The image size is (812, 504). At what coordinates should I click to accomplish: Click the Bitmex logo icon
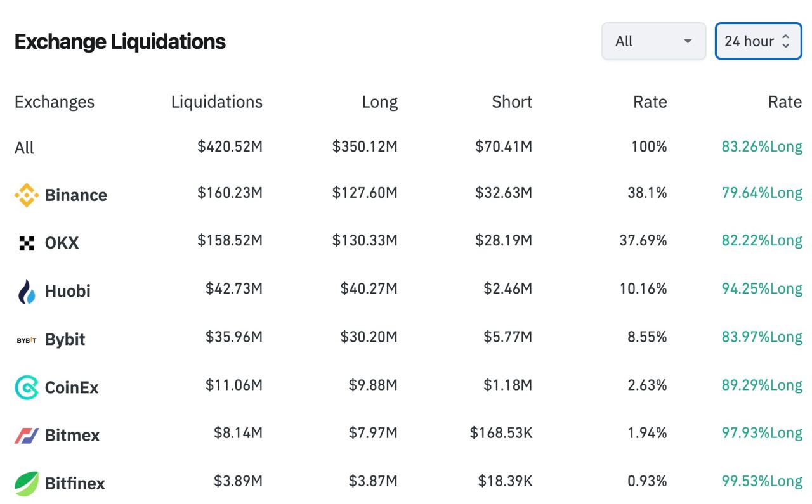click(x=27, y=436)
